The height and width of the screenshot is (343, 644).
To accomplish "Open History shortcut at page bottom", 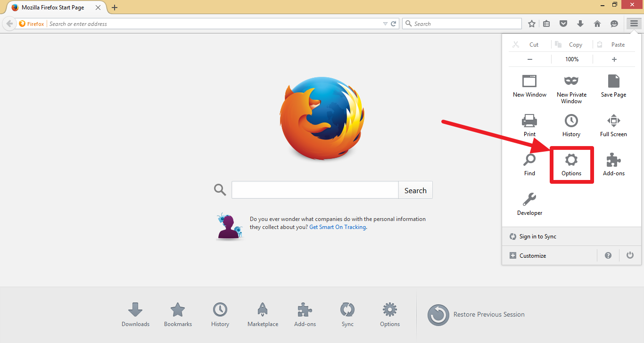I will (220, 315).
